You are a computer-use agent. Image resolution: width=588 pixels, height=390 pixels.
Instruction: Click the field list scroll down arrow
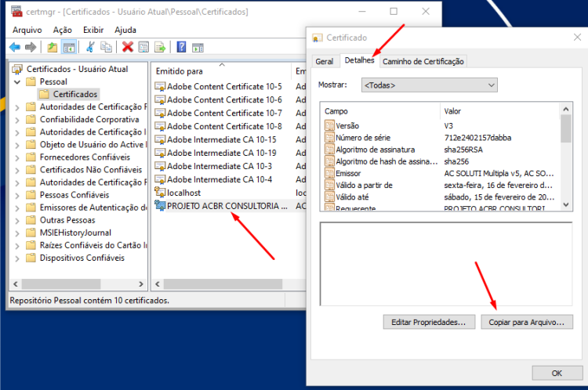[x=566, y=204]
